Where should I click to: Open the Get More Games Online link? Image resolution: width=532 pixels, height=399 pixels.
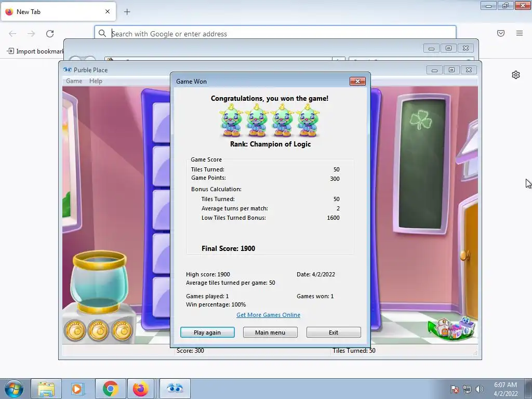[268, 315]
